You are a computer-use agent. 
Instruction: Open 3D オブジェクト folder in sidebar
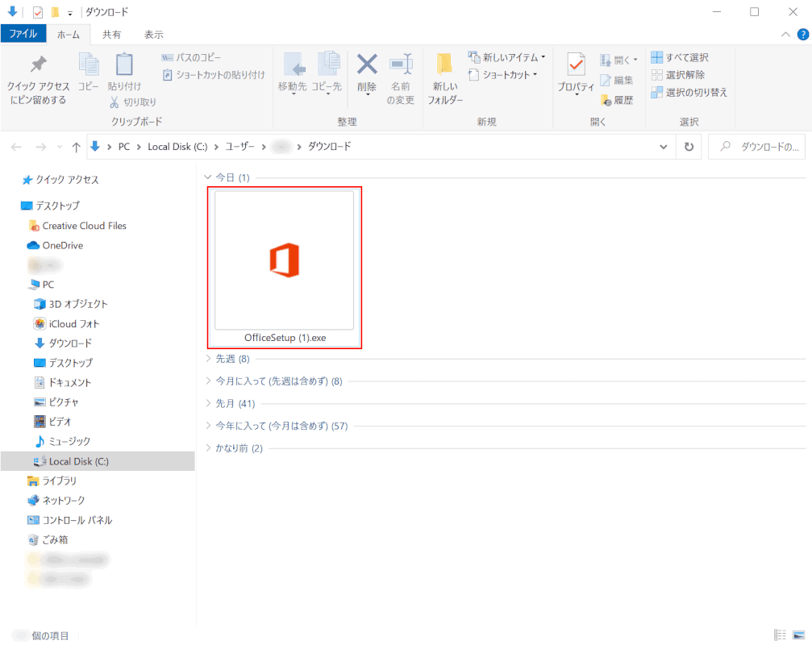[x=70, y=304]
